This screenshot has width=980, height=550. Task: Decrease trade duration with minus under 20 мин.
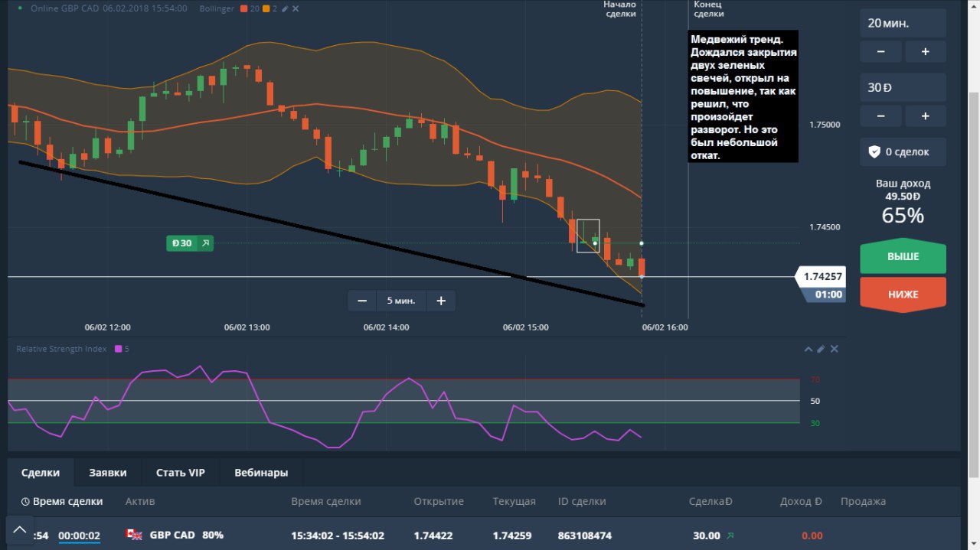click(880, 51)
